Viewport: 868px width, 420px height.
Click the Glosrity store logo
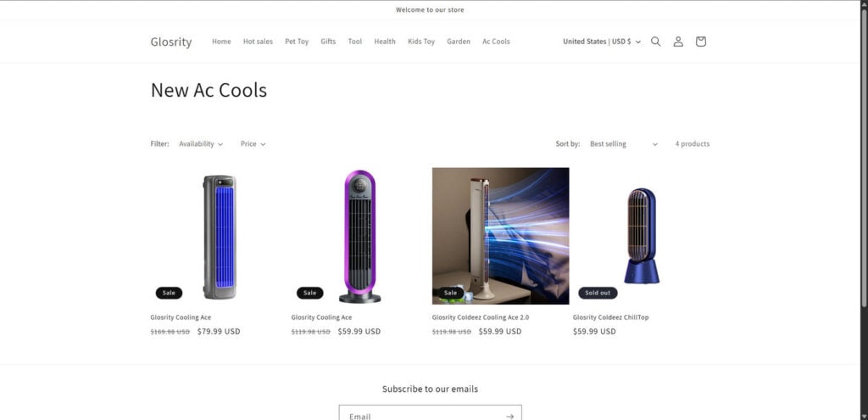tap(171, 42)
